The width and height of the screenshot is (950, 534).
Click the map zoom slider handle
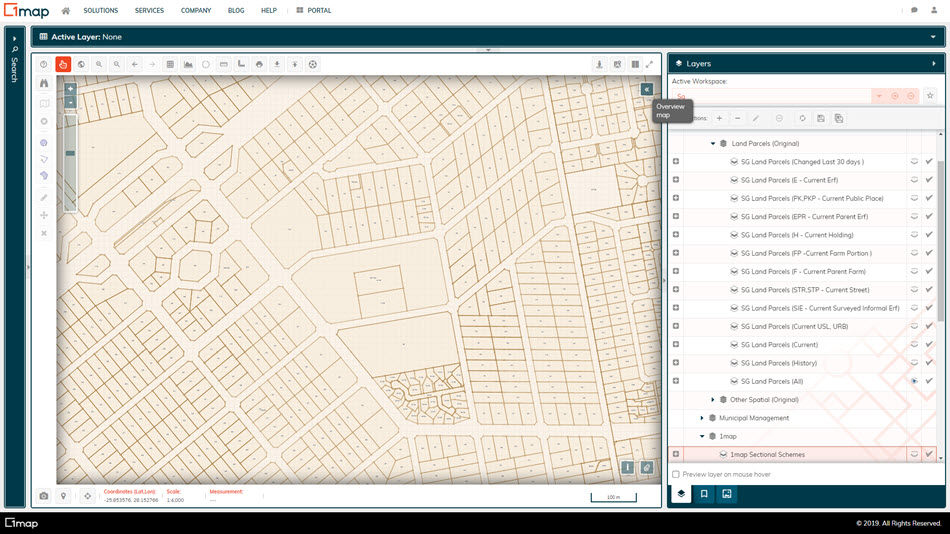(70, 153)
